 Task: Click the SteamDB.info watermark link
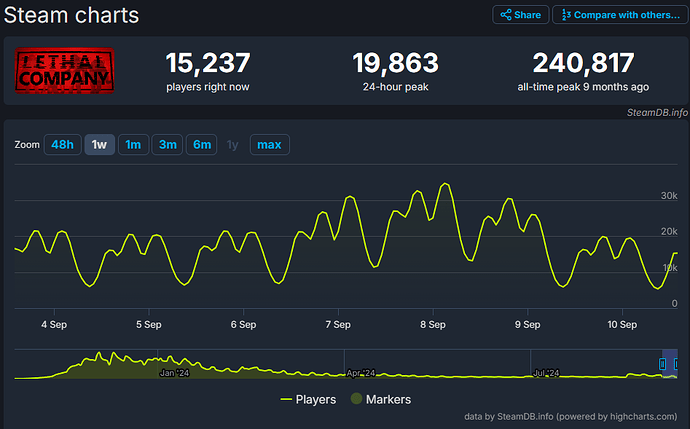[657, 113]
